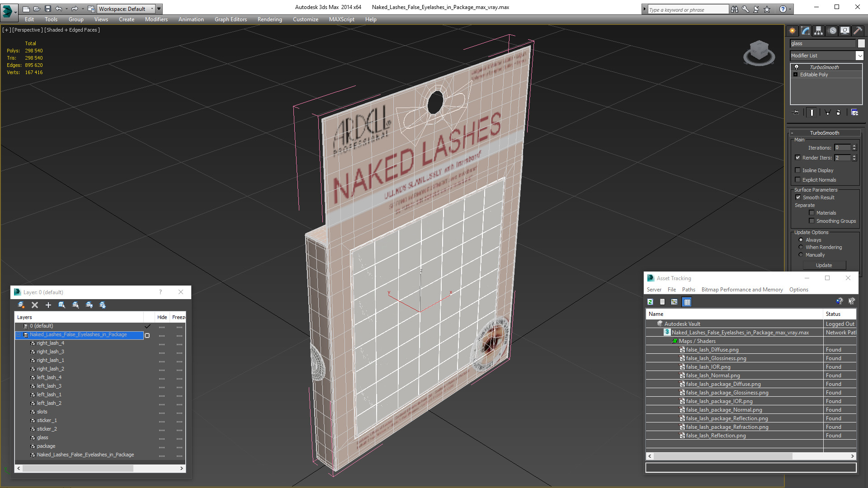868x488 pixels.
Task: Open the Undo history dropdown arrow
Action: click(66, 9)
